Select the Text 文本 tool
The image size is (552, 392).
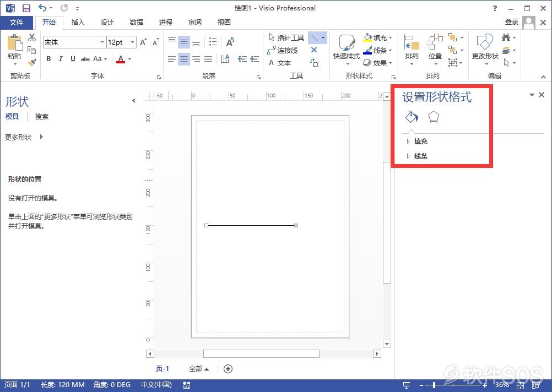[280, 63]
